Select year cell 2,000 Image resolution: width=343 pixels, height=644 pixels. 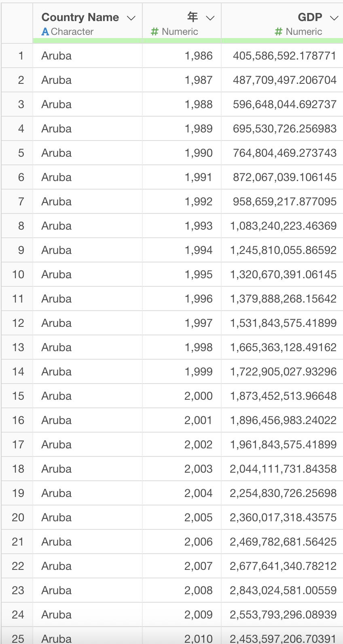198,396
